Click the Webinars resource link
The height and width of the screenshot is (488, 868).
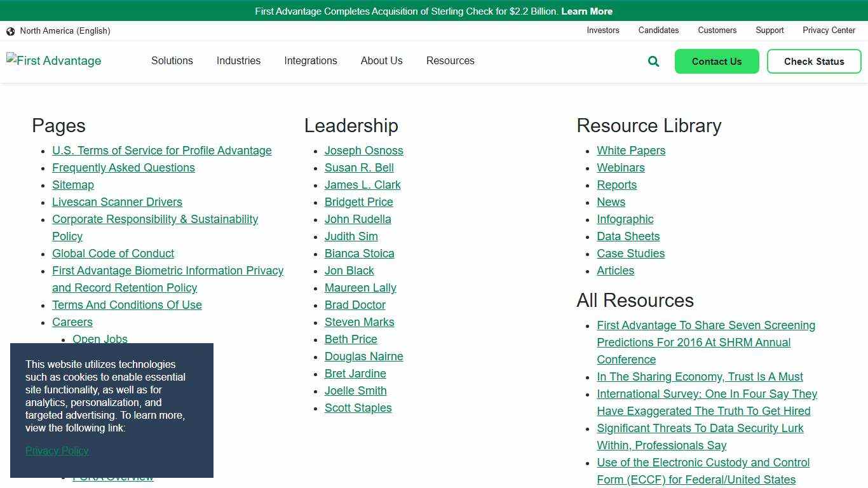[x=620, y=168]
